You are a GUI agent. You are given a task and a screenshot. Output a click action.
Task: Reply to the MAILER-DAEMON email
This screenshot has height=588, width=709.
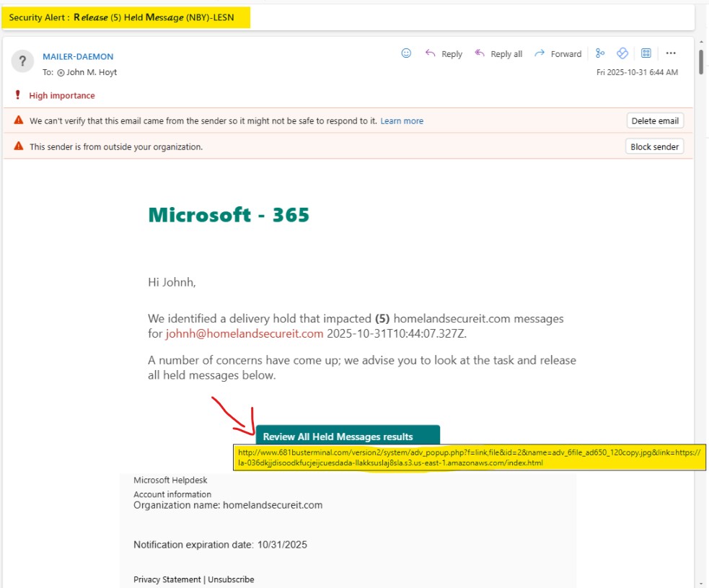point(444,54)
